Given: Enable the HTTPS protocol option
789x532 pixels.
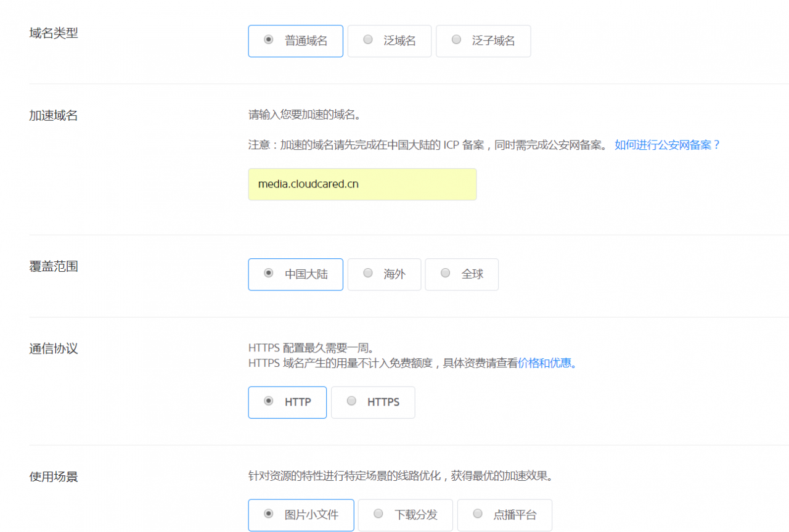Looking at the screenshot, I should pos(373,402).
